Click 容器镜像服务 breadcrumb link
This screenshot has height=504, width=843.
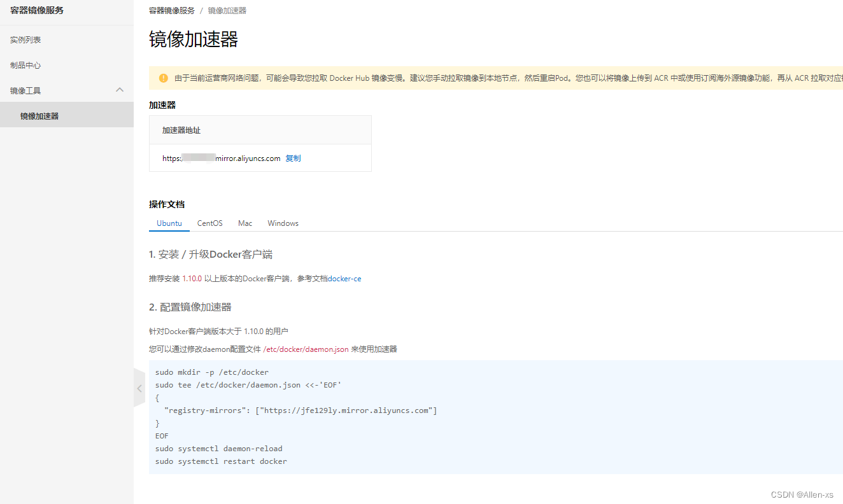click(172, 11)
